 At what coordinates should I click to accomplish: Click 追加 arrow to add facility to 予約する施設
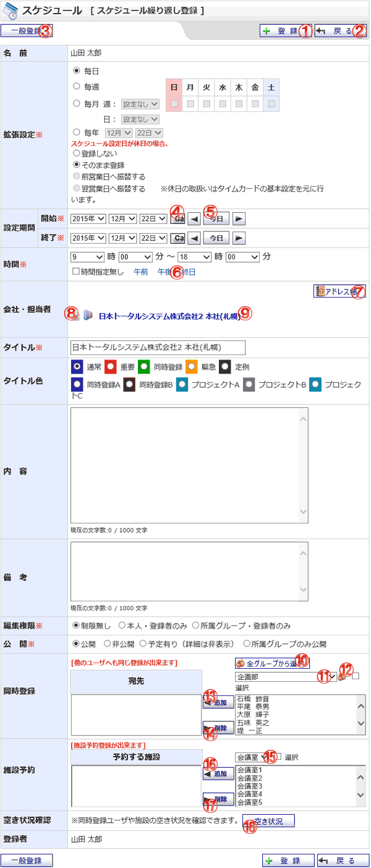[x=218, y=773]
